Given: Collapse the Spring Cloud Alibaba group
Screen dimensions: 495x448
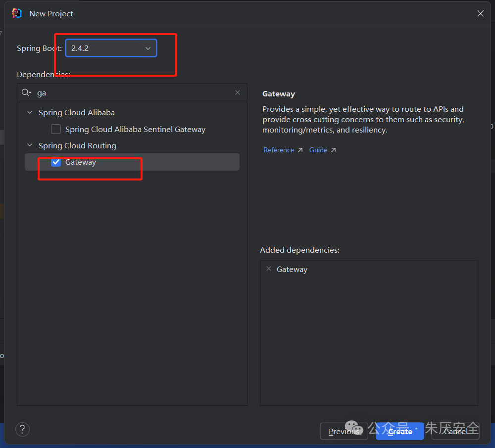Looking at the screenshot, I should point(30,112).
